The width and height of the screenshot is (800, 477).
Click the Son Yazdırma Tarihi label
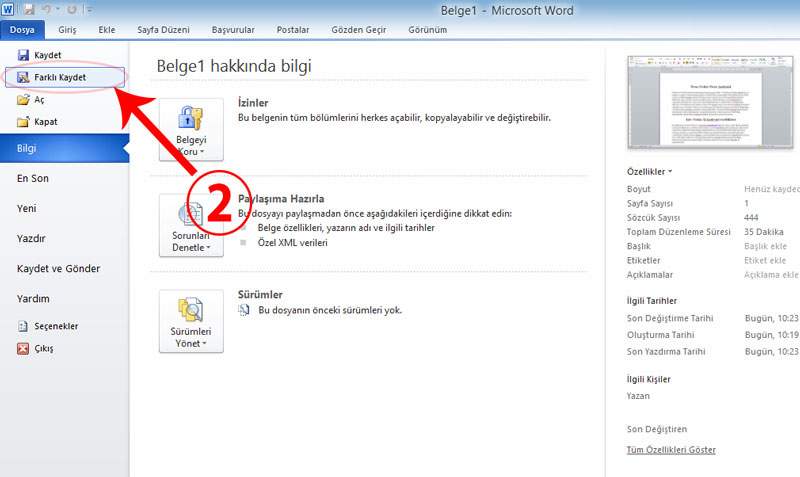[x=666, y=352]
